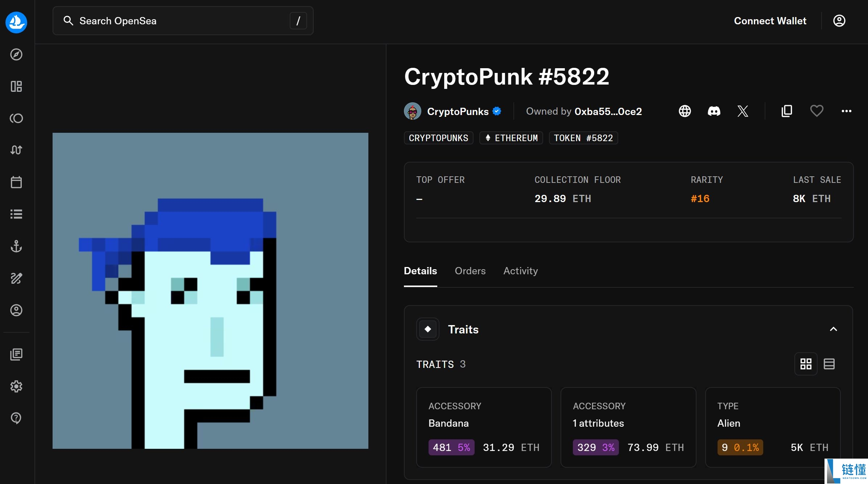Open the Activity list icon in sidebar

tap(16, 214)
